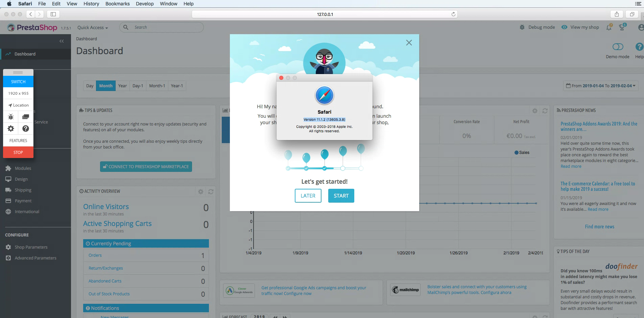Open the Apple menu

point(9,4)
